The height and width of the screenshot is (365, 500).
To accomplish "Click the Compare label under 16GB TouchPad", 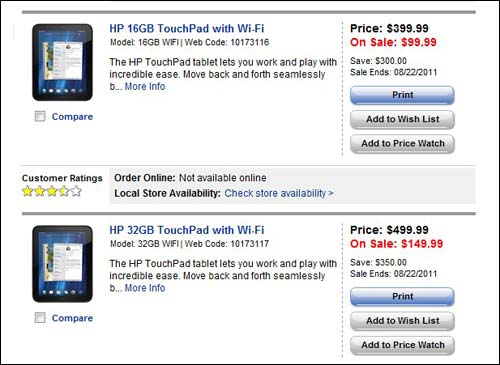I will [x=72, y=117].
